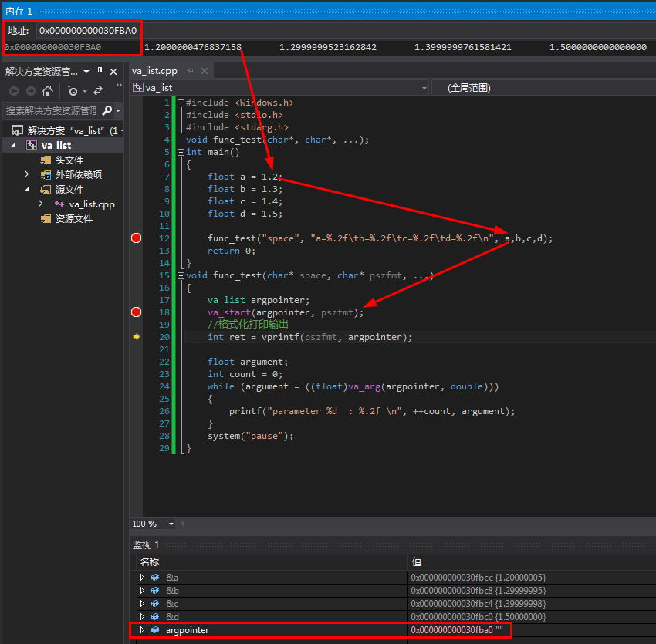Click line number 24 in the gutter
656x644 pixels.
tap(164, 386)
